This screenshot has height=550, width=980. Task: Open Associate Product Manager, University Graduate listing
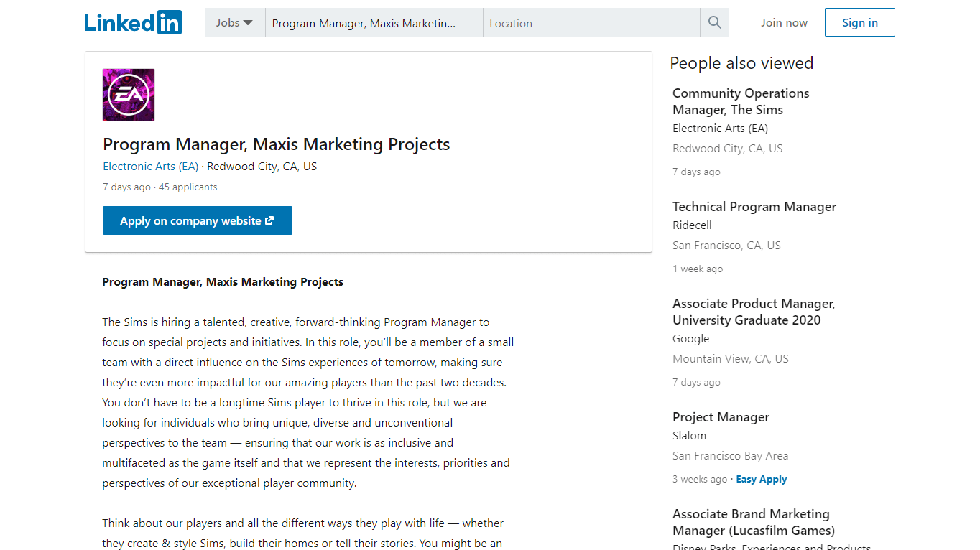[x=754, y=312]
